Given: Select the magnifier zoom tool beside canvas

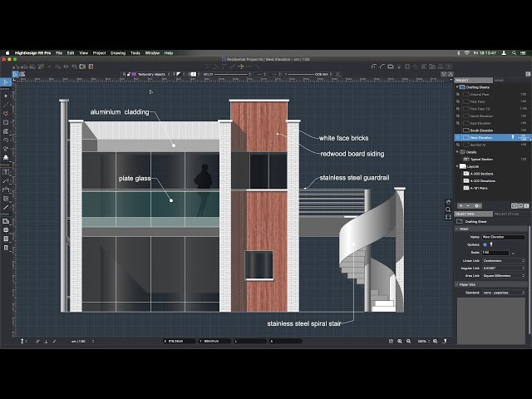Looking at the screenshot, I should pos(448,209).
